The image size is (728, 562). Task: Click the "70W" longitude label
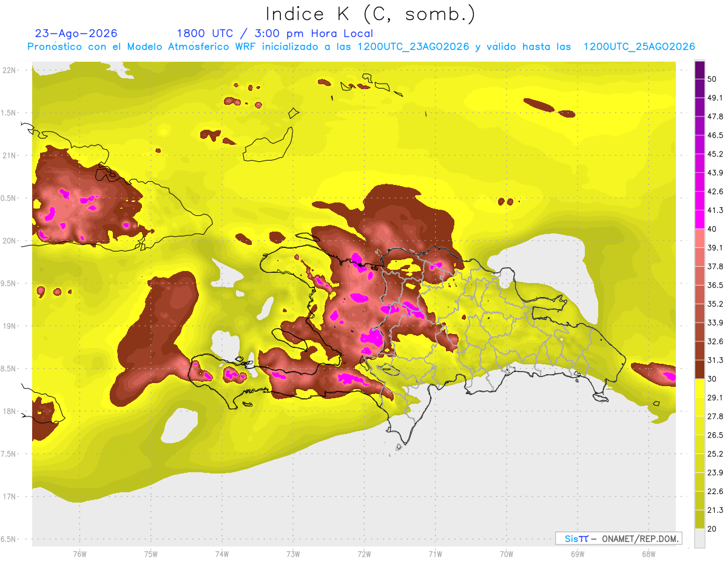[x=507, y=554]
